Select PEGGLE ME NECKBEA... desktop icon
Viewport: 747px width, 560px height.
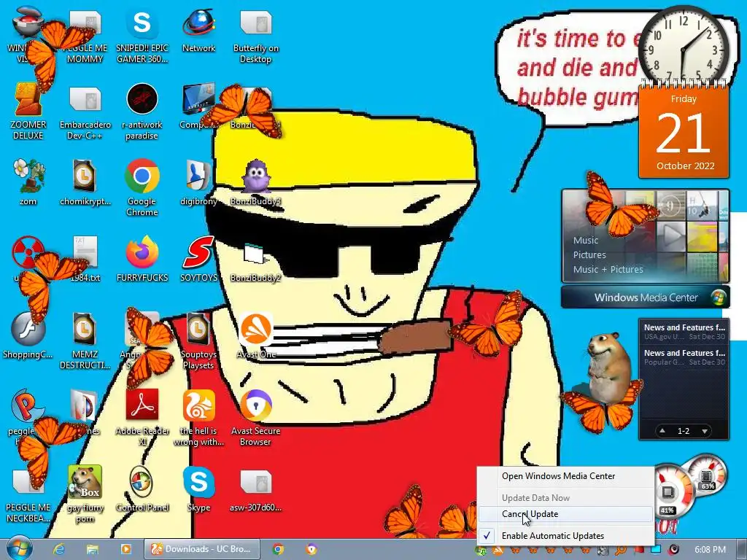coord(28,495)
